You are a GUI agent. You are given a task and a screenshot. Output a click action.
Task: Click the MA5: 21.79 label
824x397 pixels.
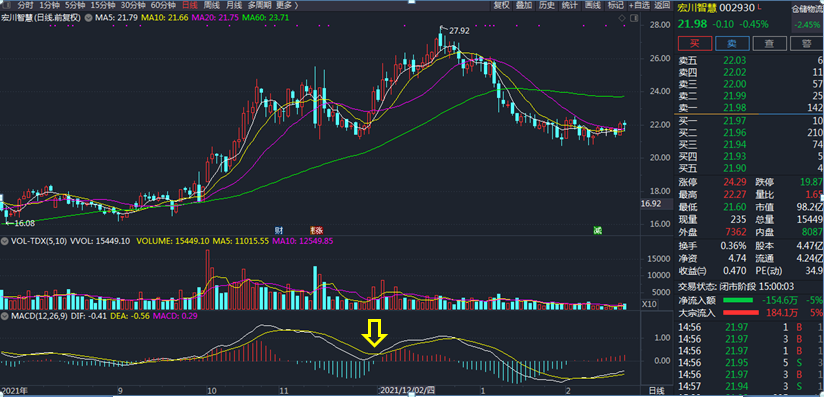[117, 18]
